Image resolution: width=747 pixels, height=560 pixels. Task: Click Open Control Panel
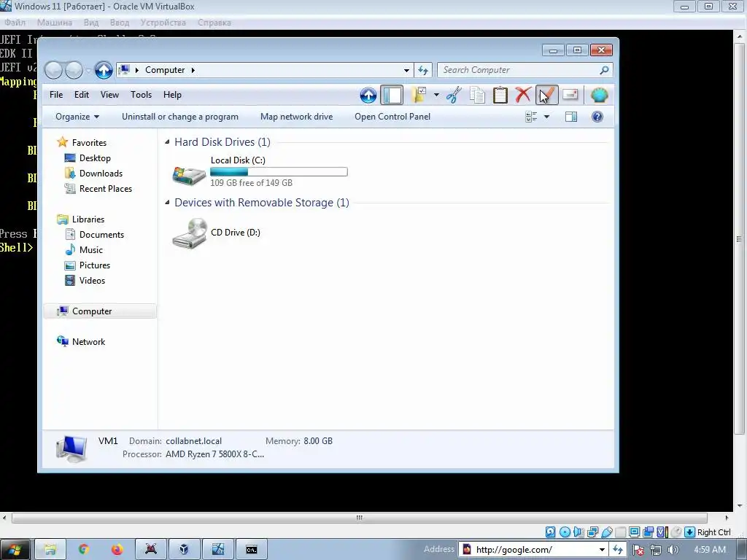(x=392, y=117)
